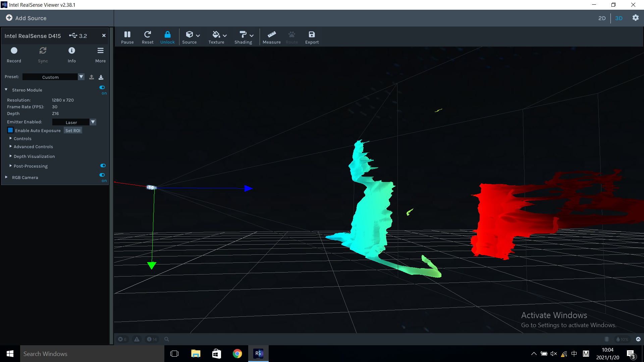This screenshot has height=362, width=644.
Task: Start recording with the Record icon
Action: click(14, 54)
